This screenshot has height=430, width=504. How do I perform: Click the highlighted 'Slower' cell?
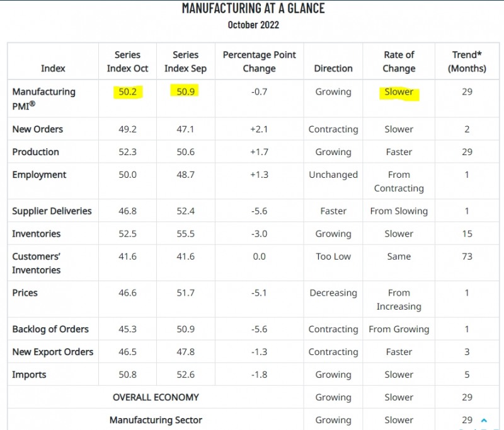(x=399, y=93)
